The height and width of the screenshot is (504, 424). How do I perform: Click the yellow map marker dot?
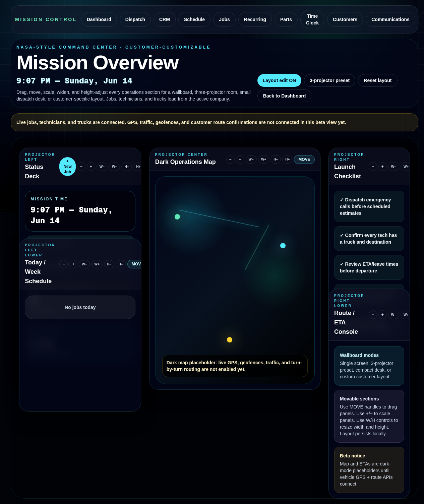(x=230, y=340)
